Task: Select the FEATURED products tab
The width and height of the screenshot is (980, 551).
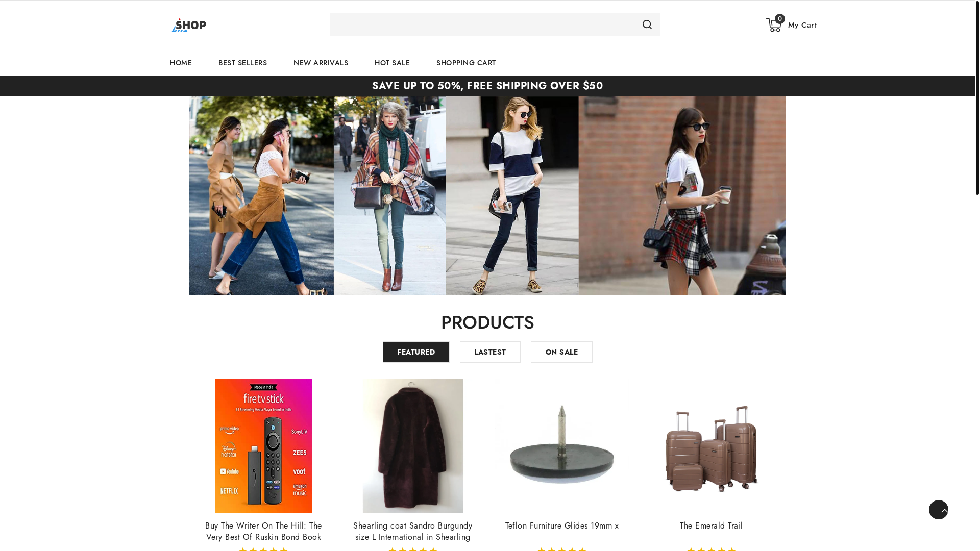Action: click(416, 352)
